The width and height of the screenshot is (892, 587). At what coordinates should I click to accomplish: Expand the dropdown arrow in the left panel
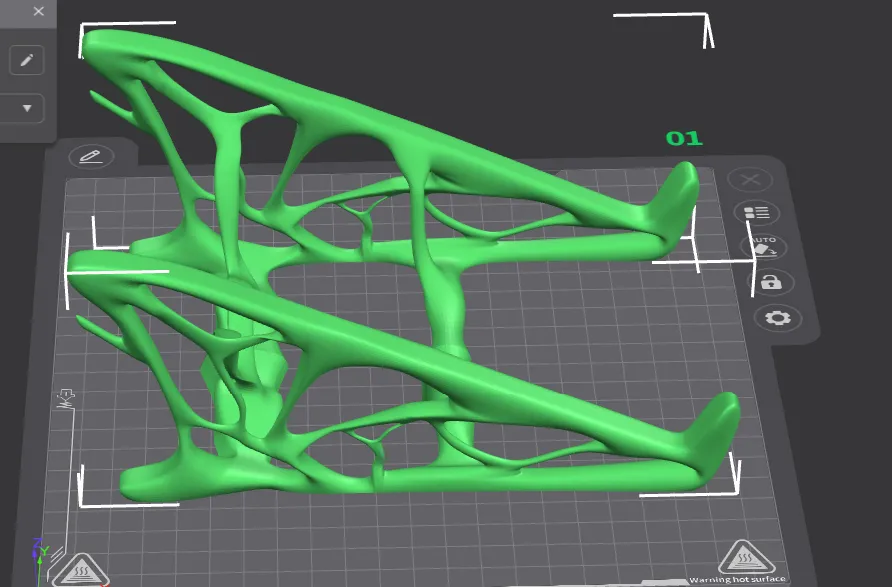pyautogui.click(x=27, y=108)
